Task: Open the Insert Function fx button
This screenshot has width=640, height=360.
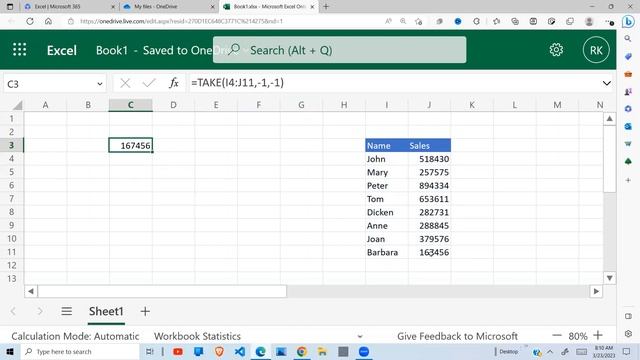Action: (x=174, y=83)
